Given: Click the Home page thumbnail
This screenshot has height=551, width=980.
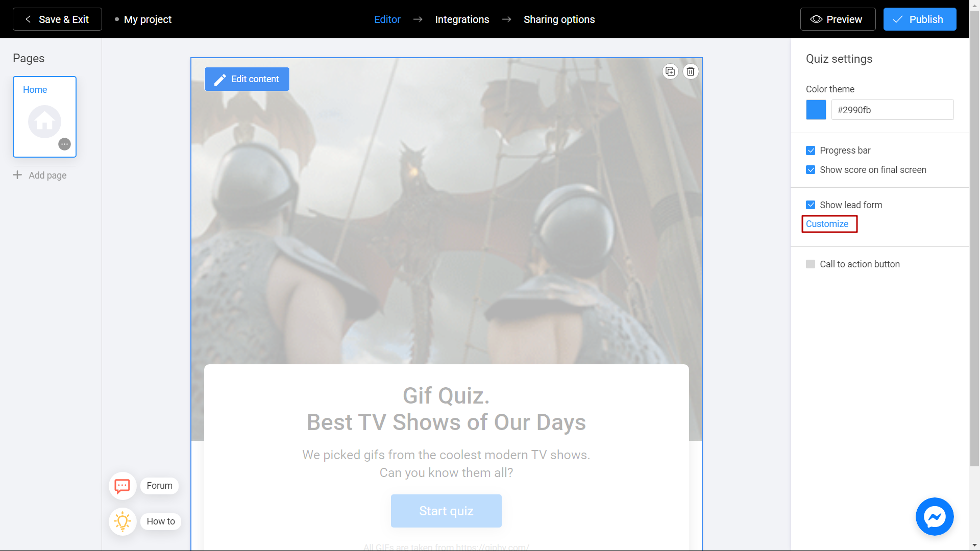Looking at the screenshot, I should [44, 116].
